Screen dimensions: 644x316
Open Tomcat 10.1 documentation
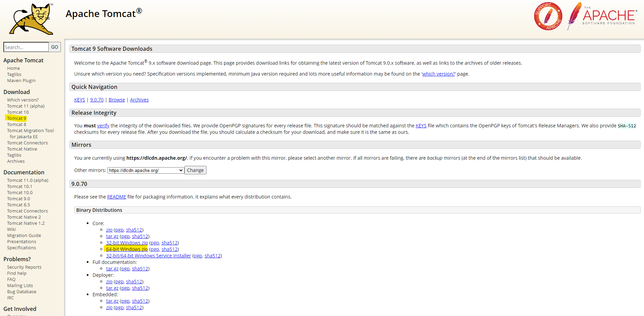[x=20, y=187]
